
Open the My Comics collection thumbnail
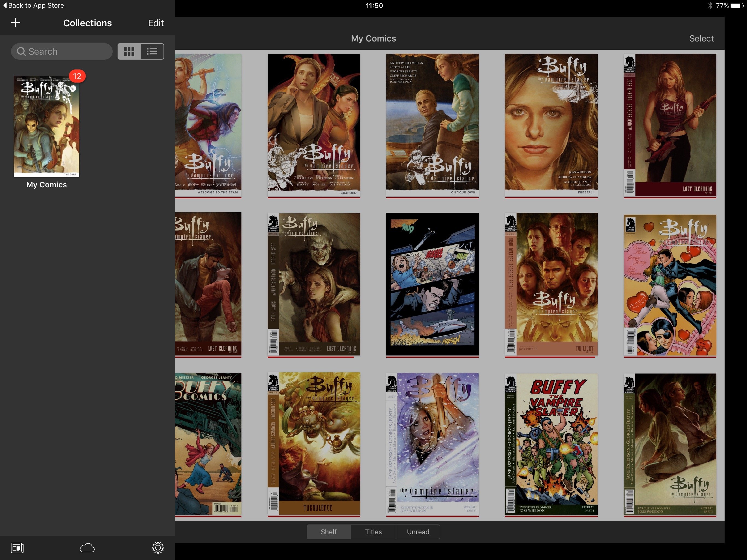[x=46, y=126]
